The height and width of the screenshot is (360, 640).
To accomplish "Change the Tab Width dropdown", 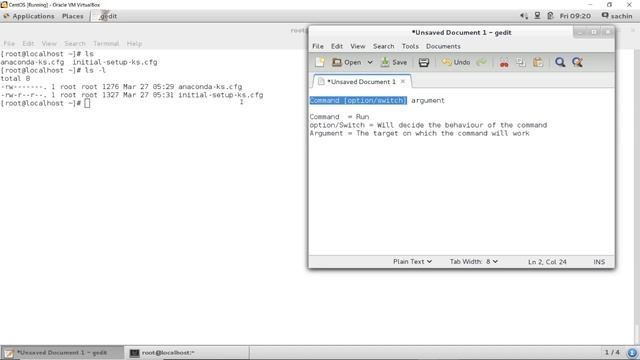I will (473, 261).
